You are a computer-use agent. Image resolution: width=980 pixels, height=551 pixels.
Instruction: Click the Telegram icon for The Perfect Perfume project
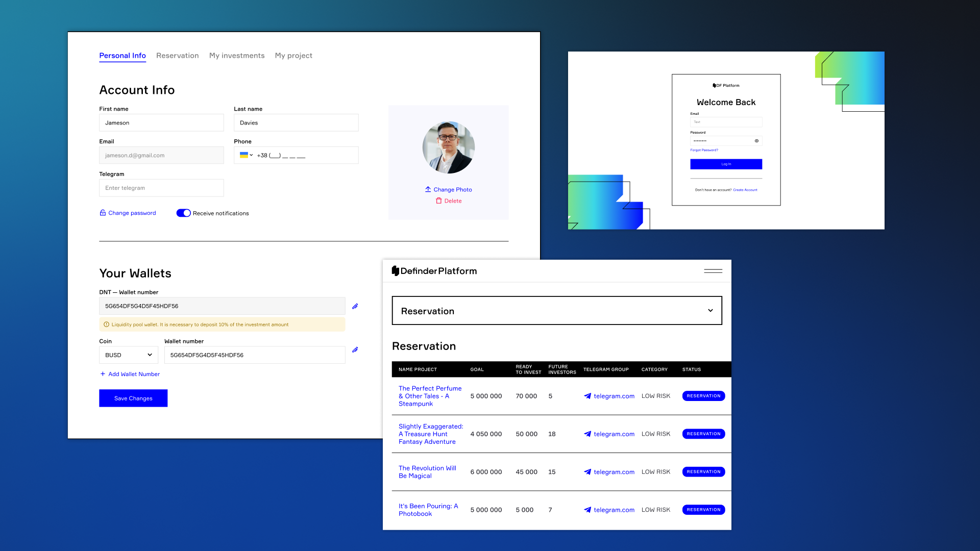(x=587, y=395)
